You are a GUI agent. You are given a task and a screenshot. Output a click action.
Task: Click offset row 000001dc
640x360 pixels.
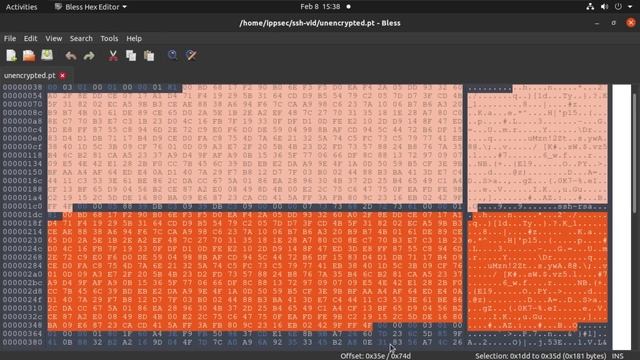tap(22, 215)
